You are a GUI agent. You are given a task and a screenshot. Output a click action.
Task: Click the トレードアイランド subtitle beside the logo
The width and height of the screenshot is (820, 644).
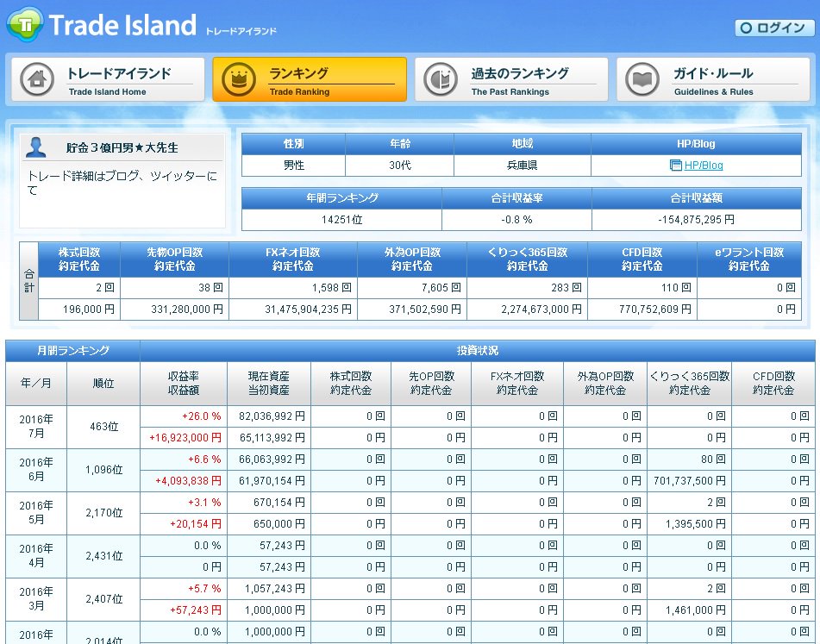click(x=241, y=31)
